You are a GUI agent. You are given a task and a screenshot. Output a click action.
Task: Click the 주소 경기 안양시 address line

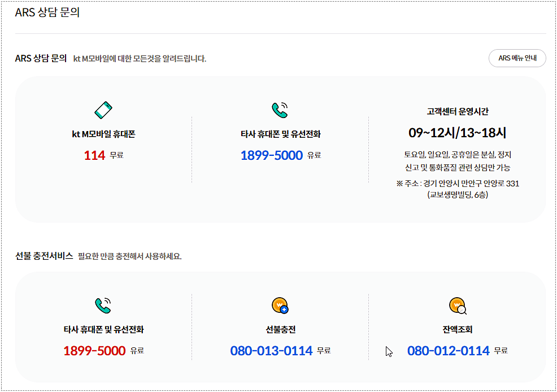[458, 184]
